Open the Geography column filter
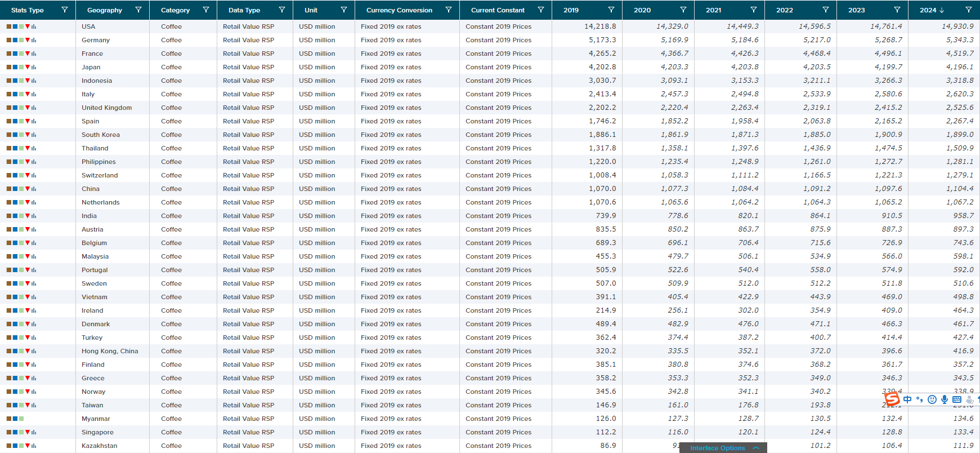Screen dimensions: 980x453 138,10
